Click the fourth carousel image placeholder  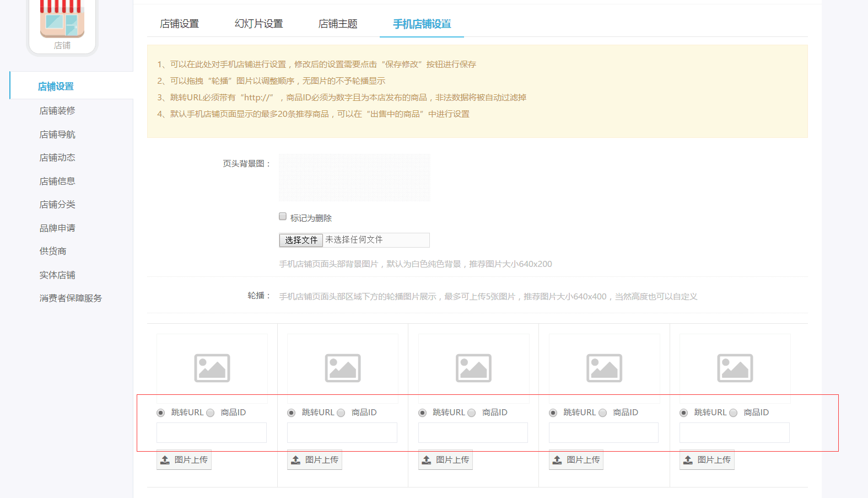pos(604,368)
